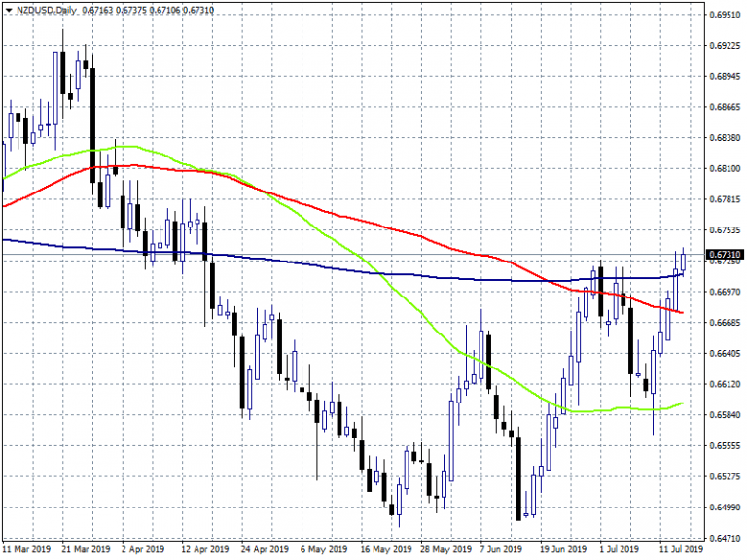The width and height of the screenshot is (747, 560).
Task: Click the 0.69510 price axis label
Action: tap(724, 15)
